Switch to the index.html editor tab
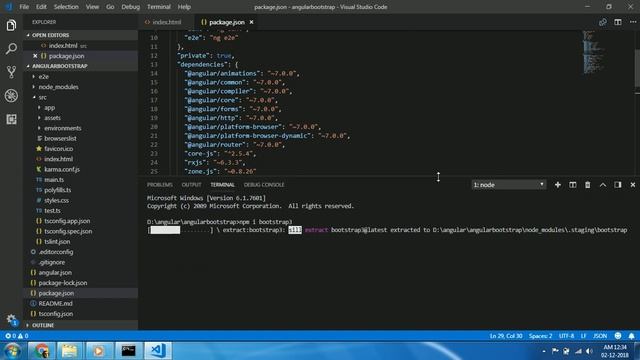The image size is (640, 360). point(167,22)
